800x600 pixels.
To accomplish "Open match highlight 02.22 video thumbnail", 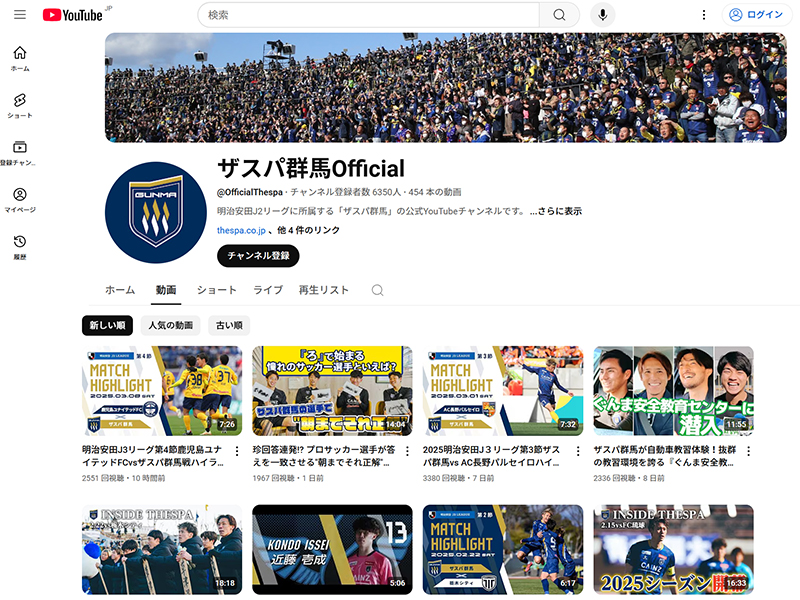I will [503, 549].
